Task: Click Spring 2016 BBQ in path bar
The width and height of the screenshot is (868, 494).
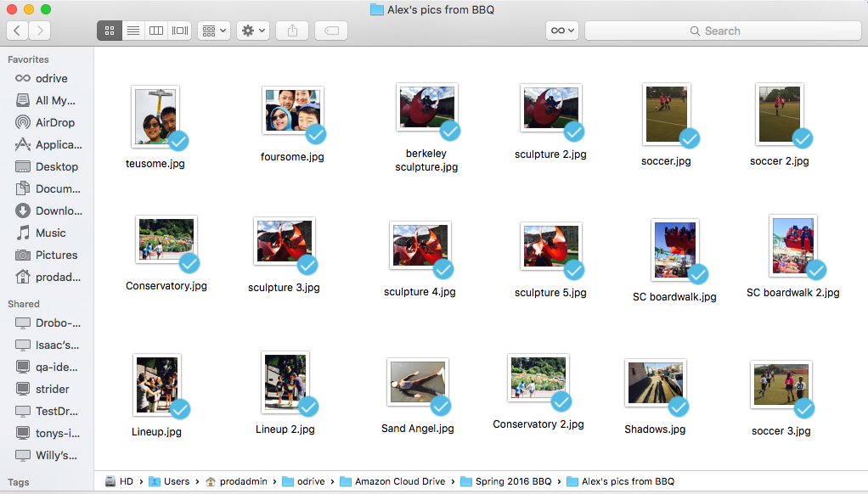Action: click(506, 481)
